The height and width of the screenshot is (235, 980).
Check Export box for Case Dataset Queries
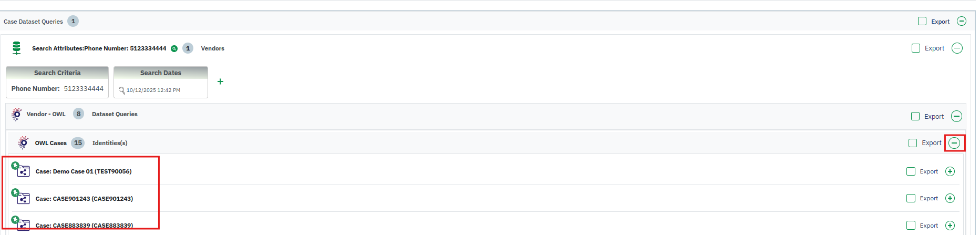922,22
